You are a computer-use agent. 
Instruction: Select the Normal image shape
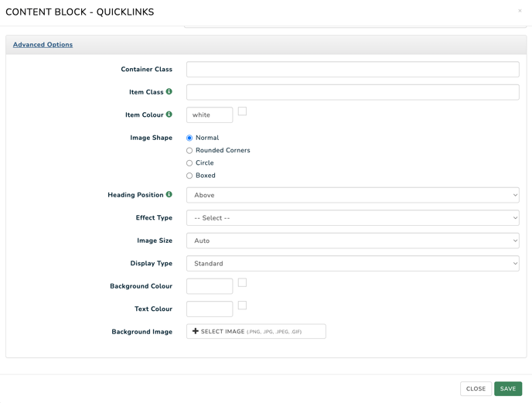(189, 138)
